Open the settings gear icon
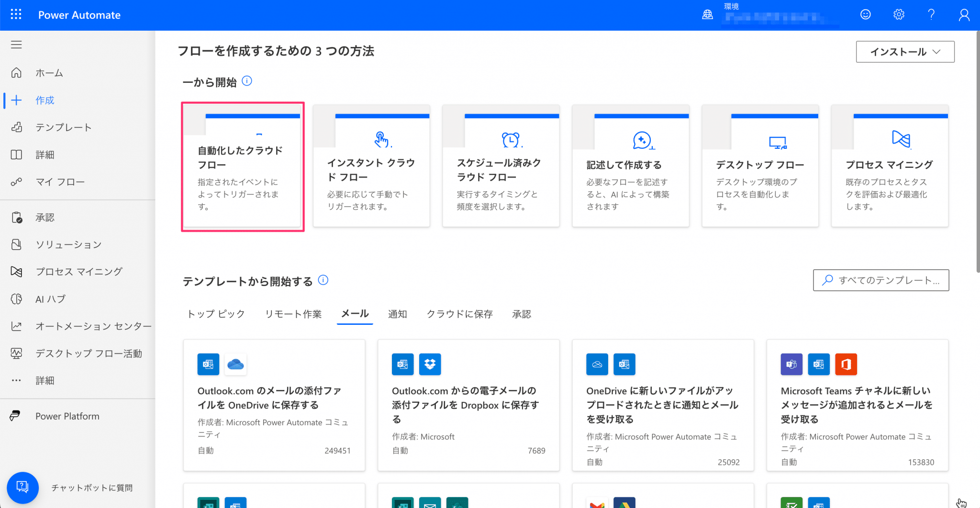The width and height of the screenshot is (980, 508). click(x=899, y=15)
